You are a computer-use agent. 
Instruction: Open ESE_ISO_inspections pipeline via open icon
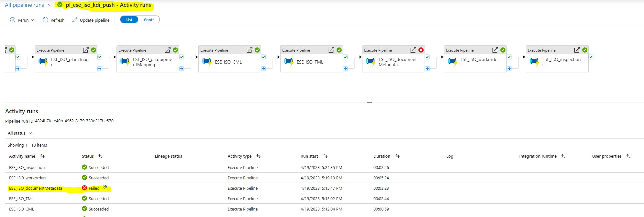[577, 50]
